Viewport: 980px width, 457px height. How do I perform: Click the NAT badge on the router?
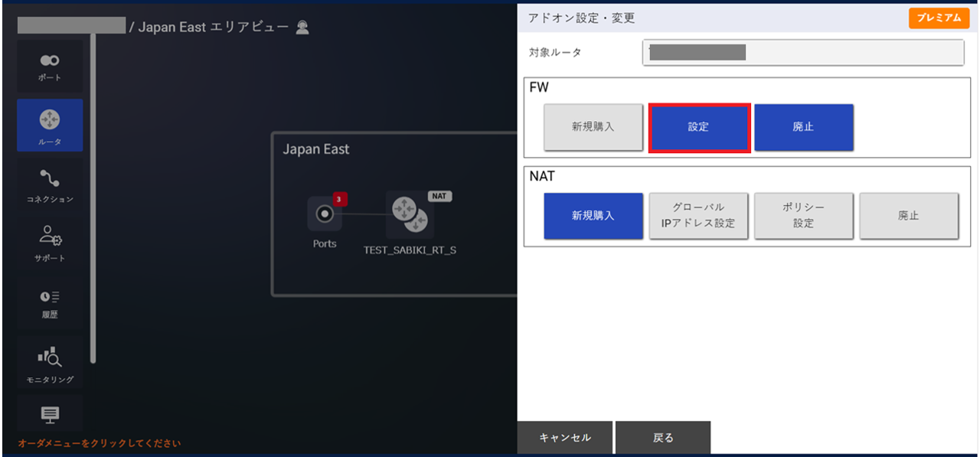click(438, 196)
